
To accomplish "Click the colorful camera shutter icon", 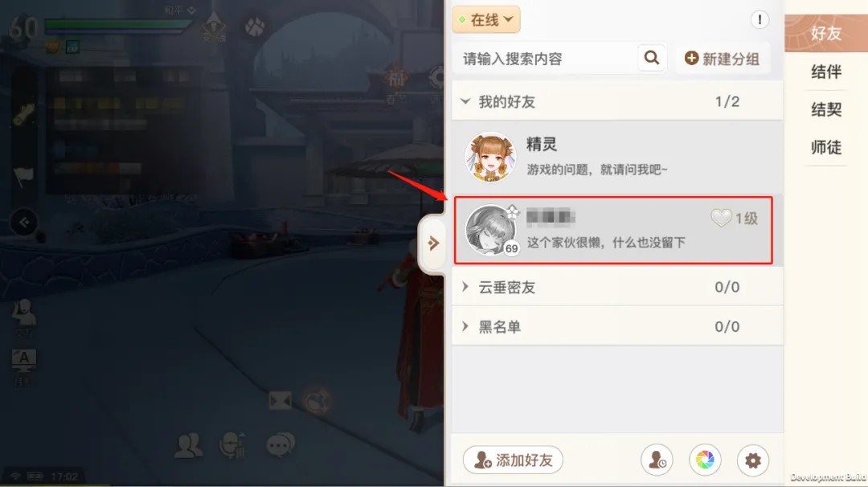I will click(705, 460).
